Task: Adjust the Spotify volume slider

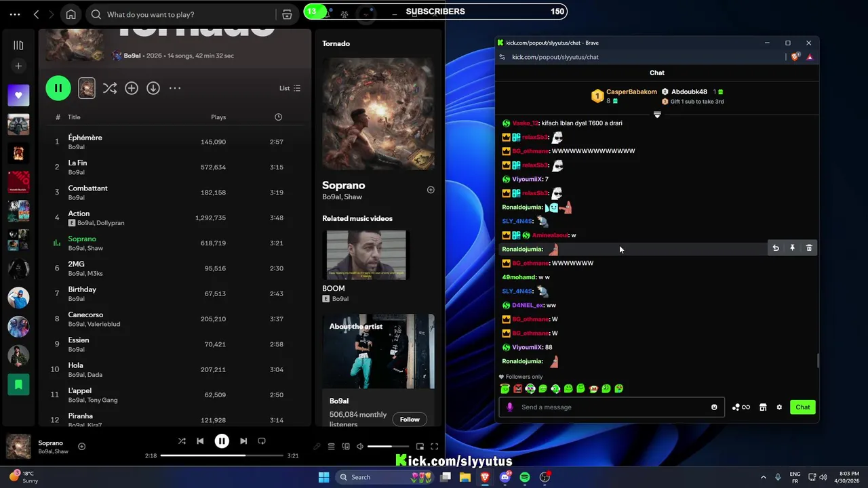Action: [389, 447]
